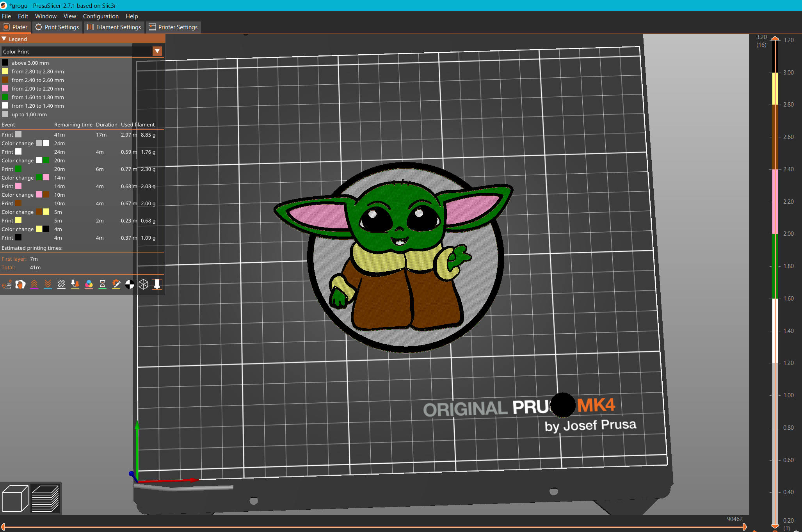Image resolution: width=802 pixels, height=532 pixels.
Task: Click the '90462' move count label
Action: click(734, 519)
